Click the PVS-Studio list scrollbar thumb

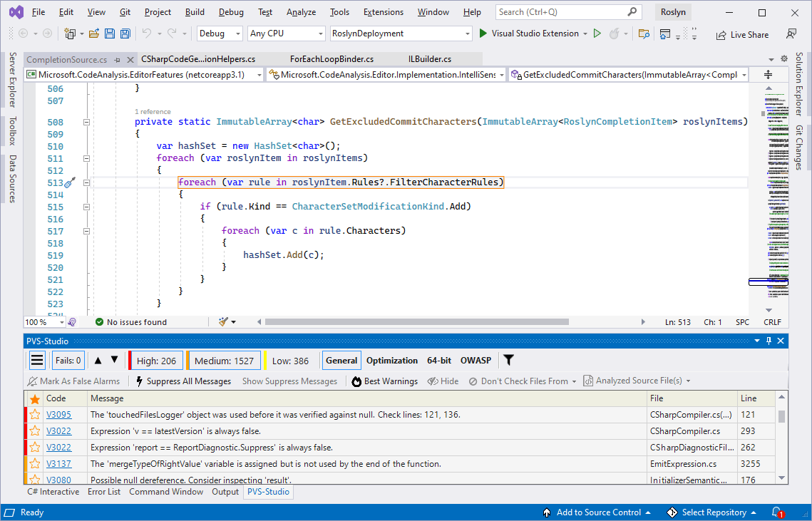(x=781, y=416)
